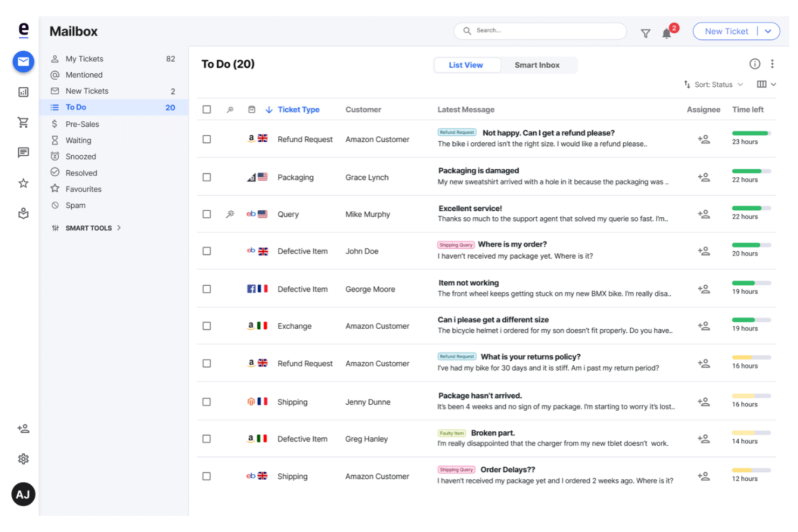Select the checkbox beside Greg Hanley's Defective Item
Image resolution: width=798 pixels, height=532 pixels.
click(x=207, y=438)
